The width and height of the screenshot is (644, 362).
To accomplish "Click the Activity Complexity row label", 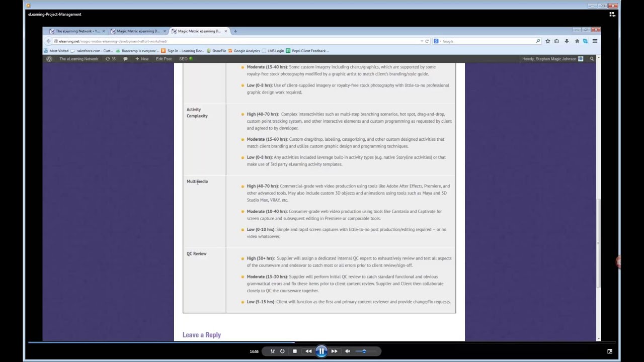I will [197, 113].
